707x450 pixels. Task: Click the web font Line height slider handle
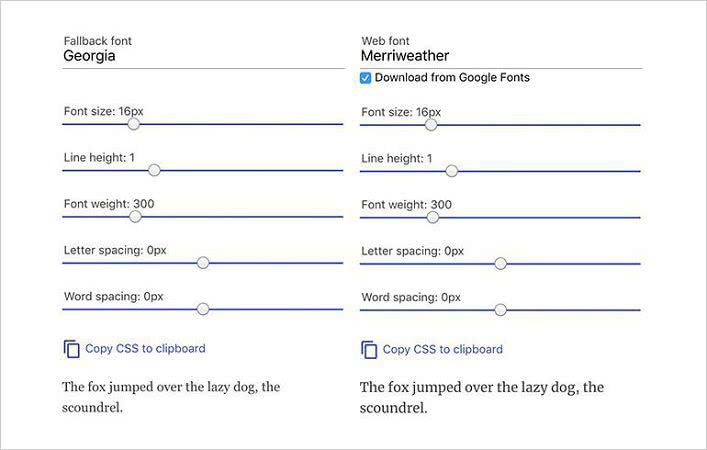pyautogui.click(x=451, y=171)
